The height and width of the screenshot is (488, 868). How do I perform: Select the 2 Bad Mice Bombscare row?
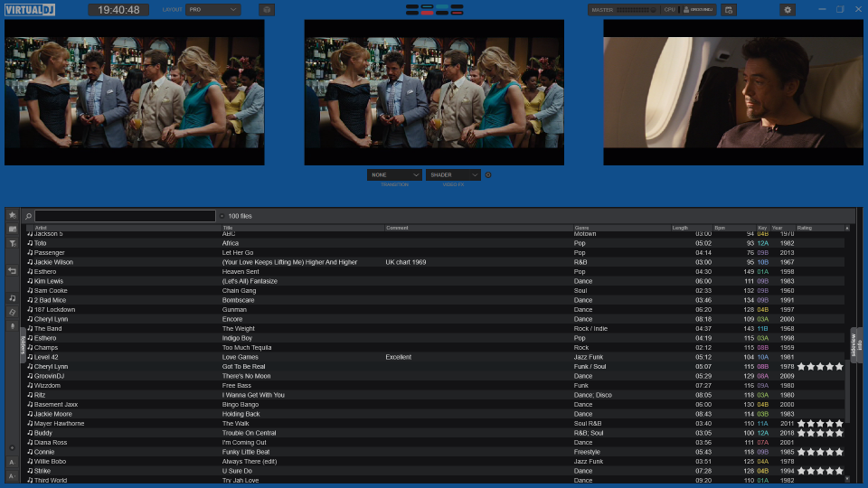[x=435, y=300]
